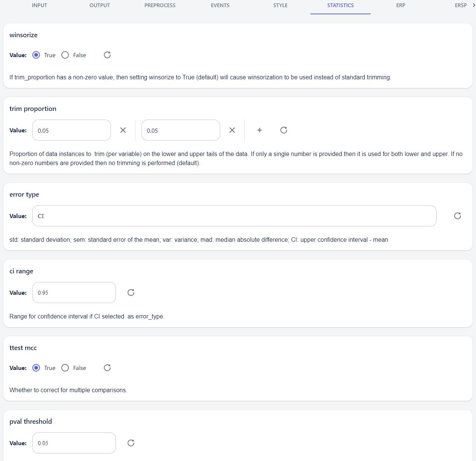The height and width of the screenshot is (461, 476).
Task: Switch to the OUTPUT tab
Action: click(x=100, y=5)
